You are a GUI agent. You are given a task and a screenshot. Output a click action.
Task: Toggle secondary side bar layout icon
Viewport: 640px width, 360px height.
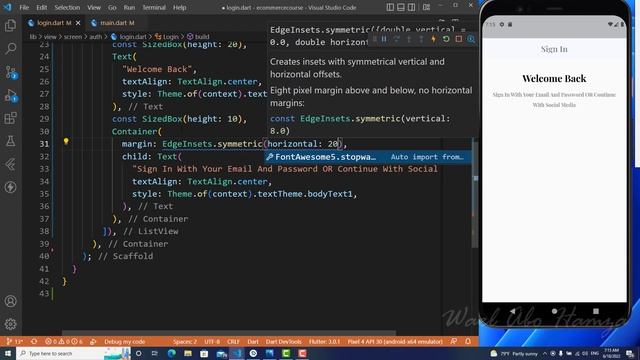coord(411,7)
